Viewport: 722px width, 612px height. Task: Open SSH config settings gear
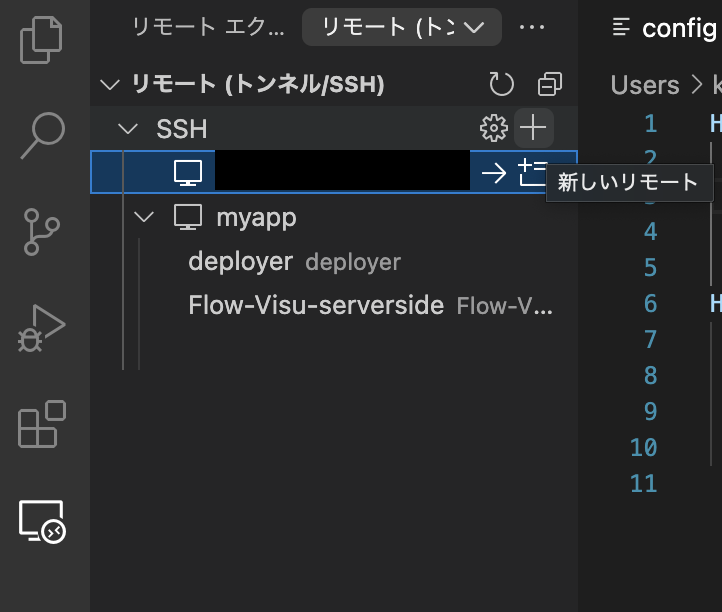pos(493,128)
